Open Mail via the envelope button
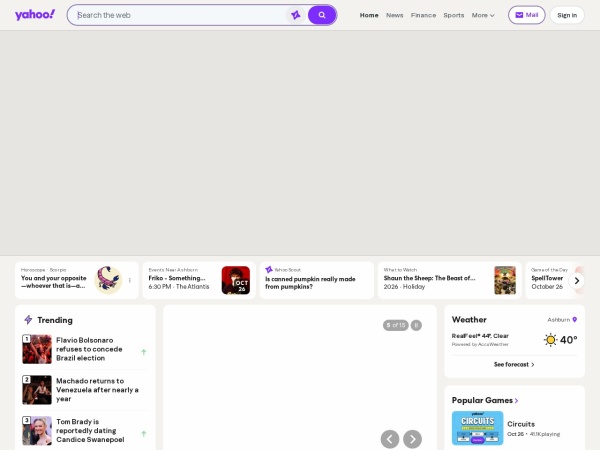600x450 pixels. click(x=527, y=15)
